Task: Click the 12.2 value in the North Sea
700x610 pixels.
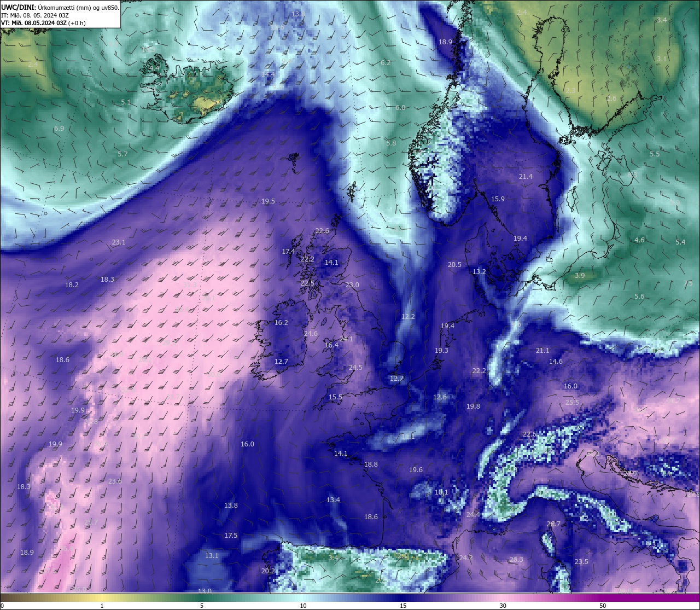Action: click(408, 317)
